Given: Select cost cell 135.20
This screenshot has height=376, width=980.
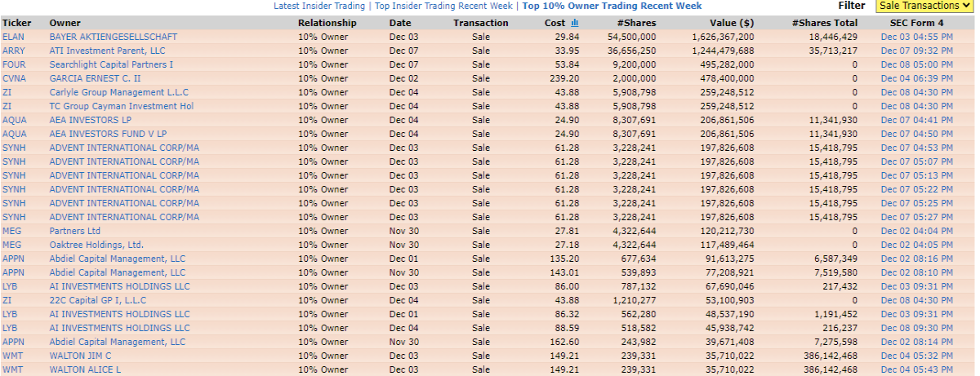Looking at the screenshot, I should pyautogui.click(x=565, y=259).
